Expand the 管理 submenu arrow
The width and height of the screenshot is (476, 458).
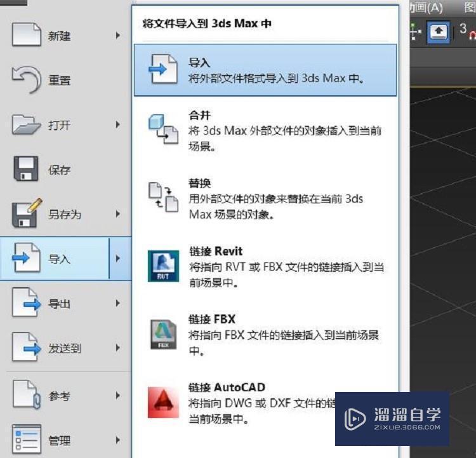coord(118,440)
